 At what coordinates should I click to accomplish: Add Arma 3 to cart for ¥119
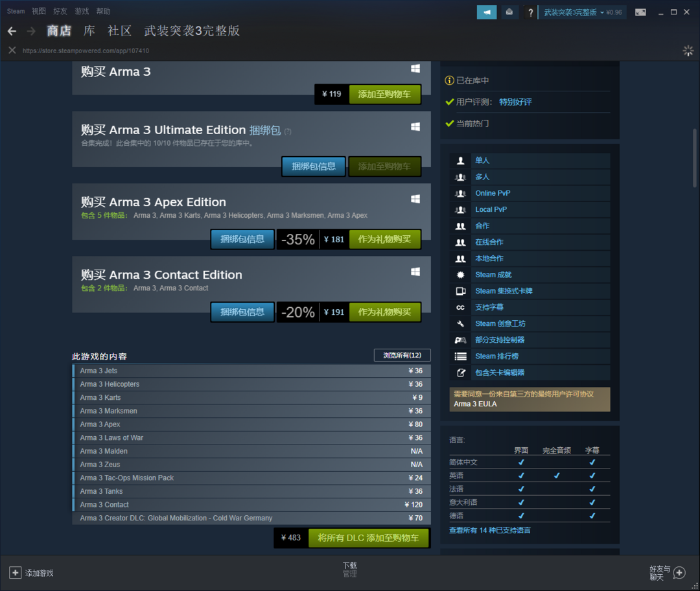point(384,94)
